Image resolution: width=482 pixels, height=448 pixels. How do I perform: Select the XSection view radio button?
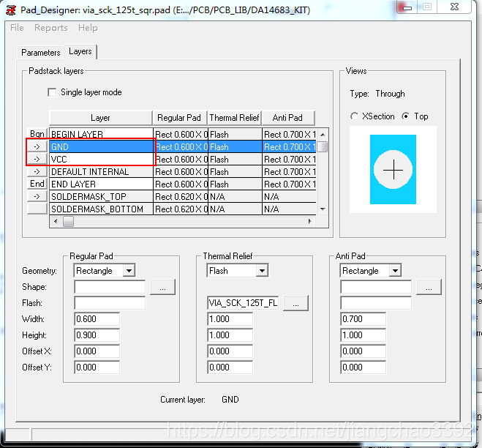click(x=355, y=116)
